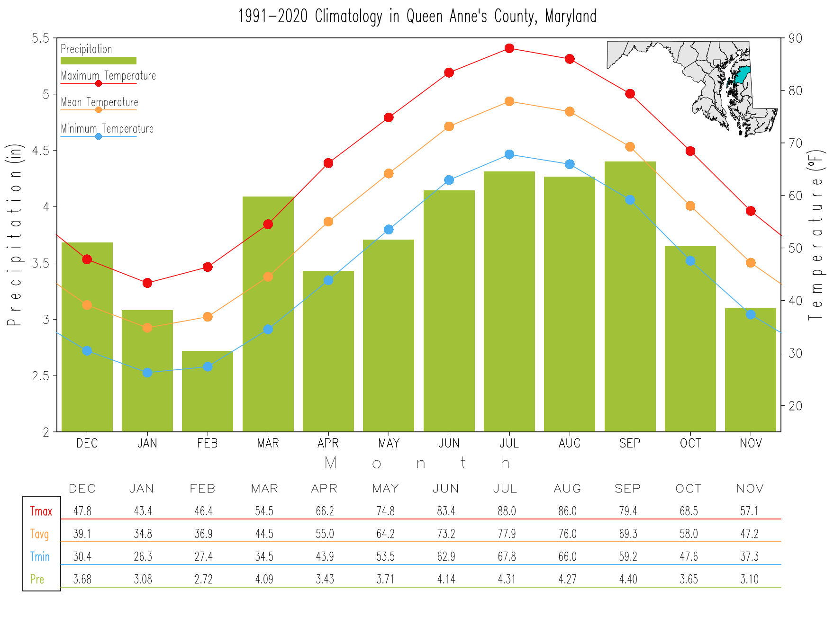834x644 pixels.
Task: Click the green Precipitation legend swatch
Action: [99, 61]
